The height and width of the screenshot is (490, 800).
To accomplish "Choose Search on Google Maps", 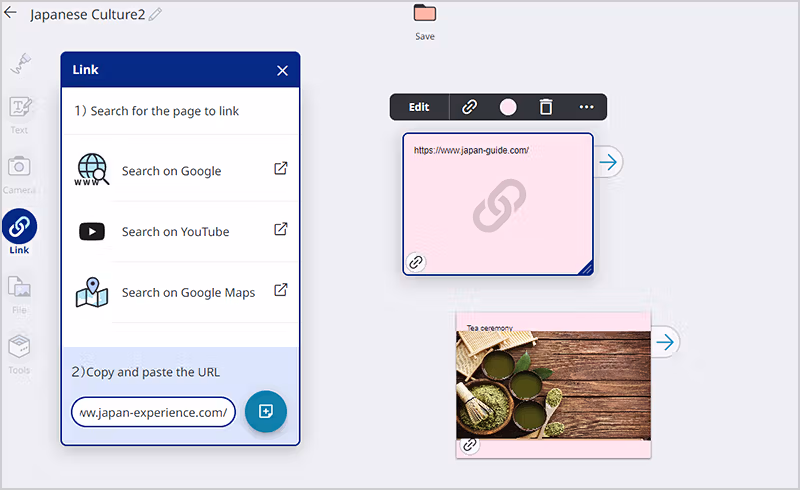I will (188, 293).
